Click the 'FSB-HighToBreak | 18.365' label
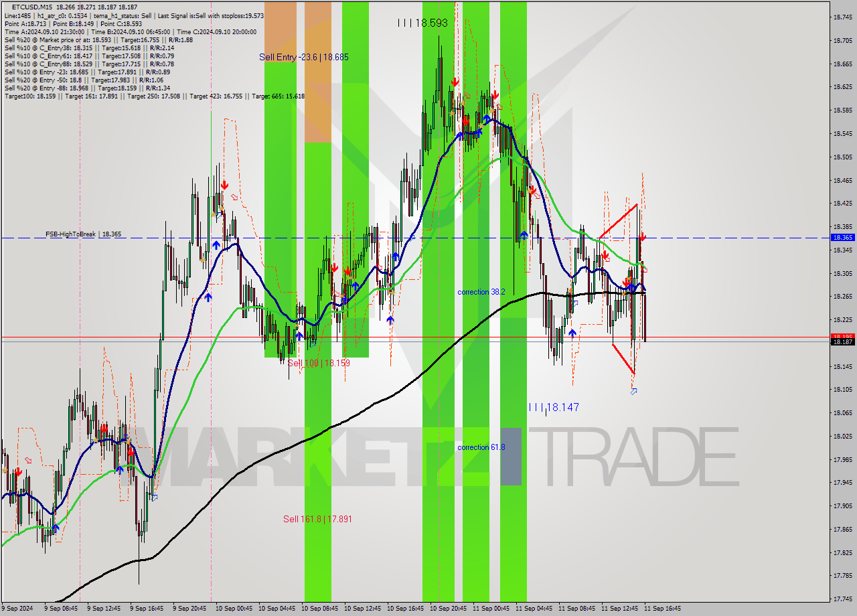Viewport: 857px width, 616px height. tap(84, 234)
